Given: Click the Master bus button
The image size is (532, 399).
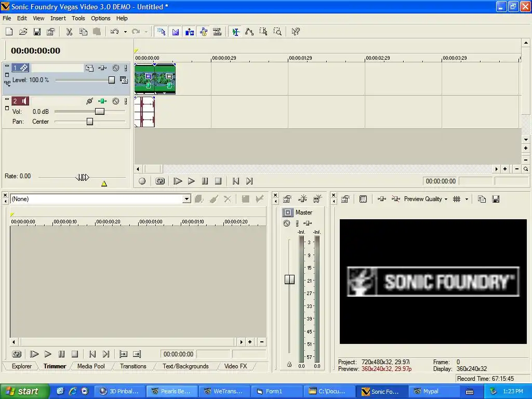Looking at the screenshot, I should [288, 212].
